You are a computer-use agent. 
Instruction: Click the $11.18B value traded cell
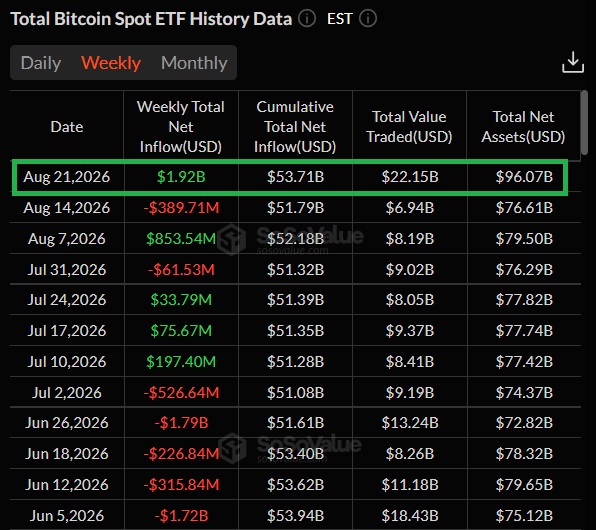click(x=410, y=484)
